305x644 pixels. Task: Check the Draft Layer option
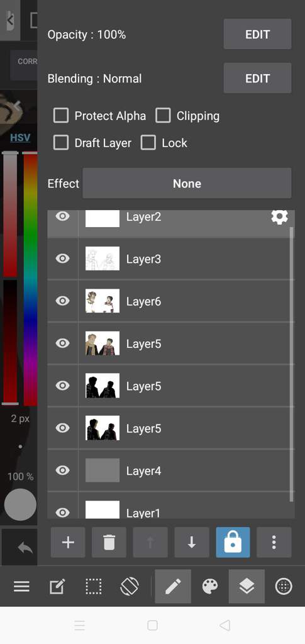61,143
